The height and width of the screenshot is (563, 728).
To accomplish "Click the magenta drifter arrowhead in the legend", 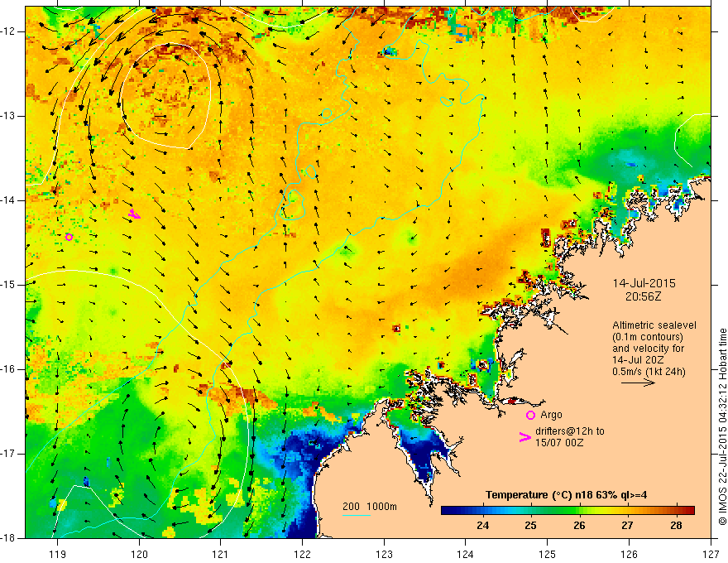I will pyautogui.click(x=524, y=437).
